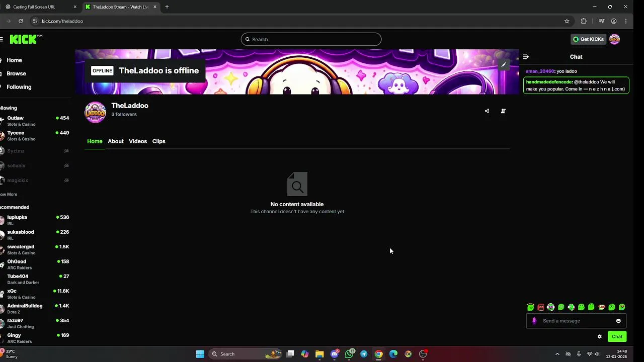This screenshot has width=644, height=362.
Task: Click the purple microphone icon
Action: (x=534, y=321)
